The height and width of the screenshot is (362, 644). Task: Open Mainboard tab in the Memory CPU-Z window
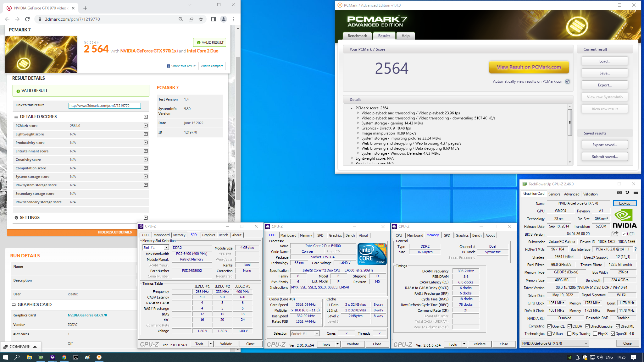coord(415,235)
